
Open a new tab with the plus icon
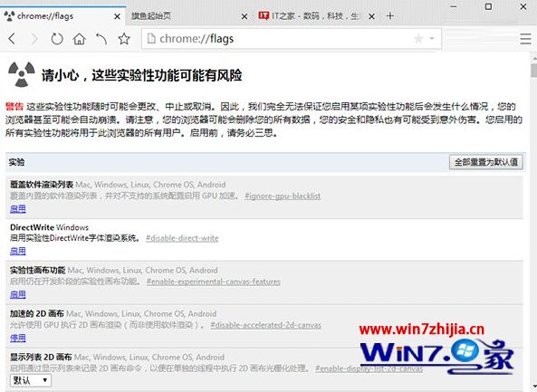pyautogui.click(x=390, y=15)
